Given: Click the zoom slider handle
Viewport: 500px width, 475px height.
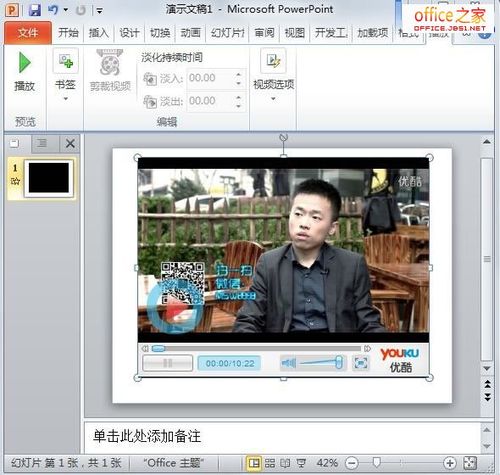Looking at the screenshot, I should [377, 463].
